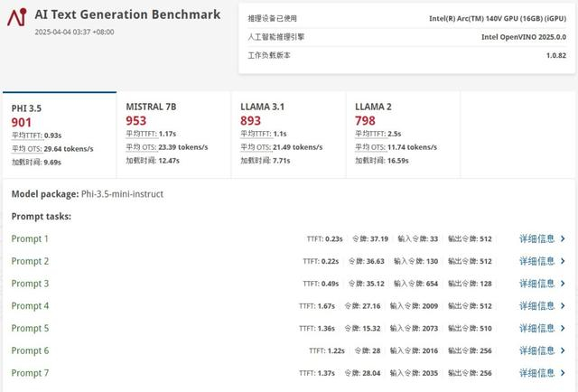Viewport: 578px width, 392px height.
Task: Click the Prompt 1 label
Action: 30,239
